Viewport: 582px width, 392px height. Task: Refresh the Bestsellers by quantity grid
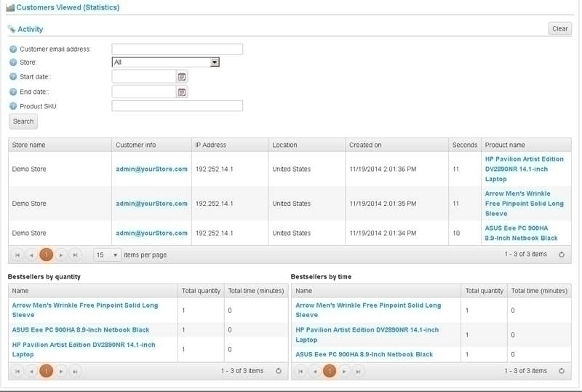coord(279,371)
